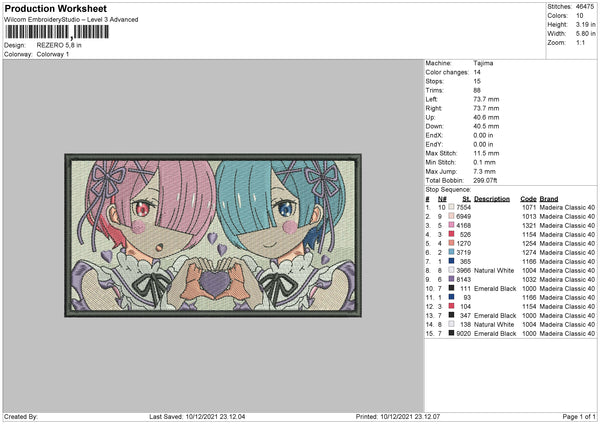Click the 'Left:' label

click(x=431, y=99)
